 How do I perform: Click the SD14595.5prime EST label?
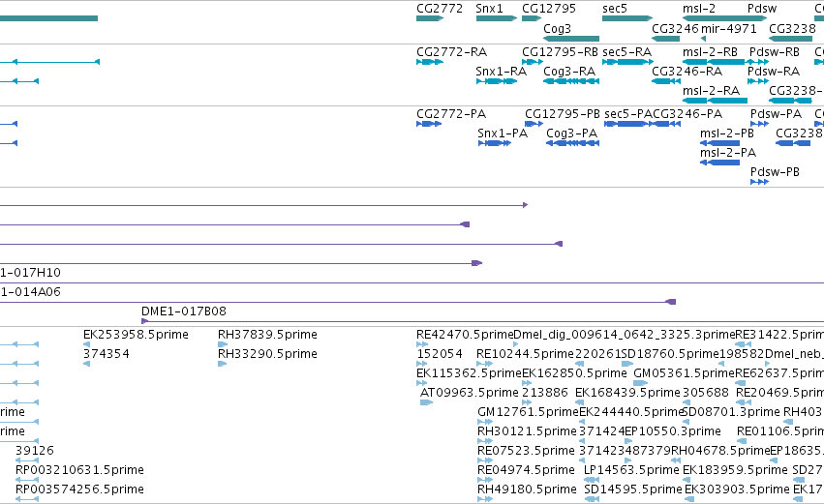pyautogui.click(x=633, y=489)
